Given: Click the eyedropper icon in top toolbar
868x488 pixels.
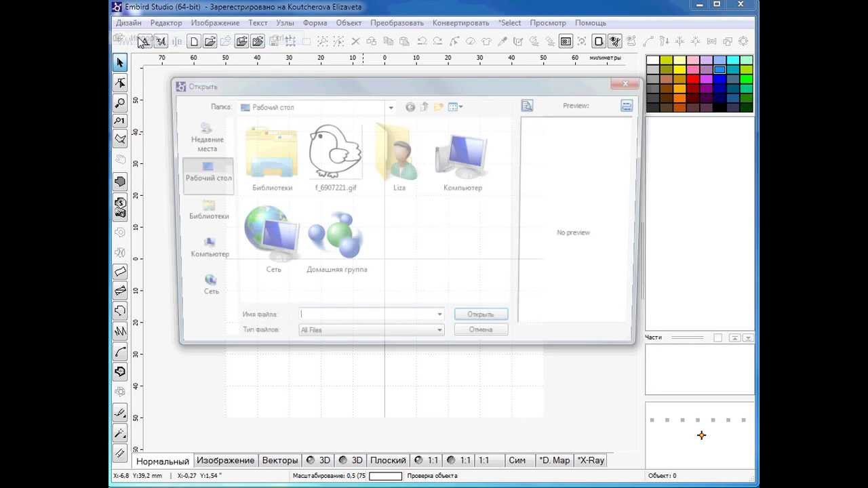Looking at the screenshot, I should coord(502,41).
